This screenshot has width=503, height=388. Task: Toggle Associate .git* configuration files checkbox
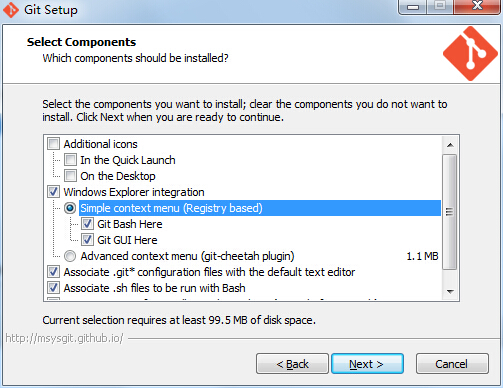point(54,272)
